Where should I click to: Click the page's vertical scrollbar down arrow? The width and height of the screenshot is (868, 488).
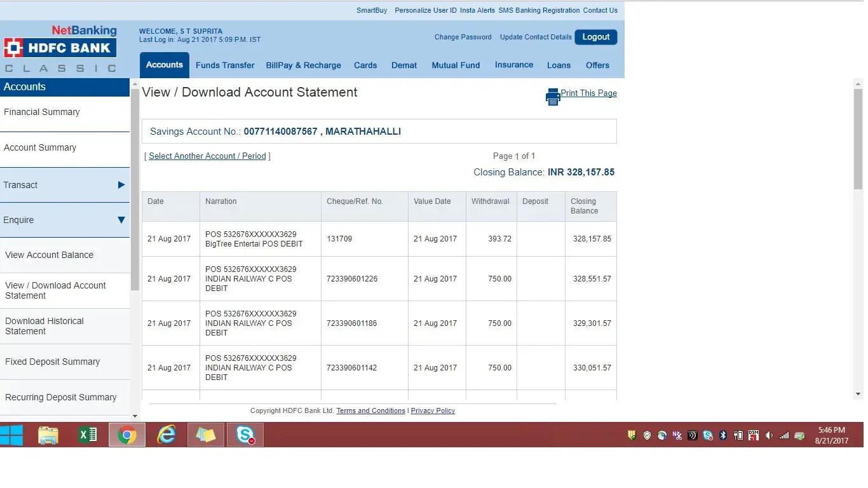click(x=858, y=395)
